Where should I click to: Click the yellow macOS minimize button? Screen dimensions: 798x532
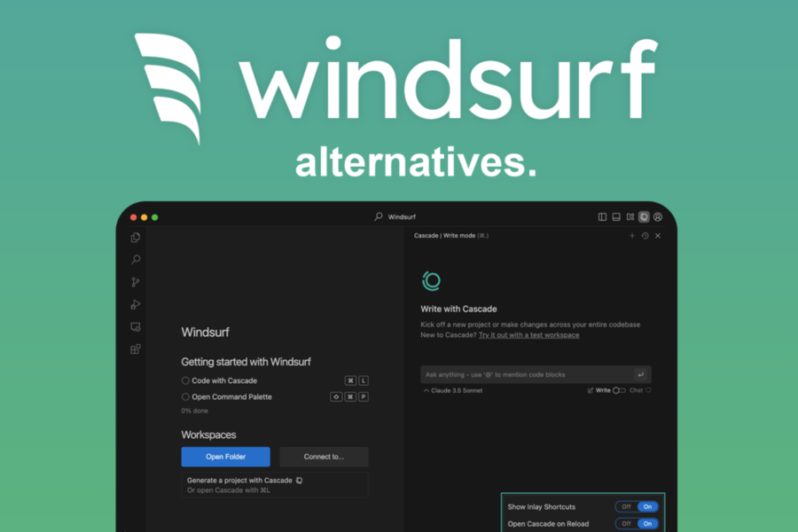(x=144, y=217)
